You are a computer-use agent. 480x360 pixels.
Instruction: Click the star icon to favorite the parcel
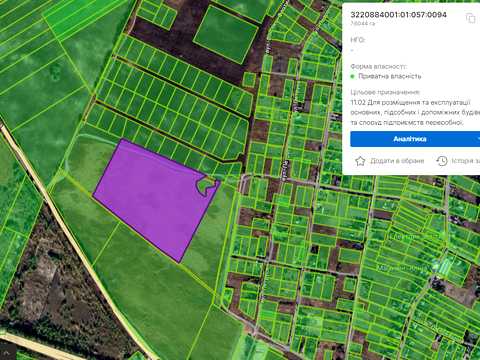tap(360, 161)
